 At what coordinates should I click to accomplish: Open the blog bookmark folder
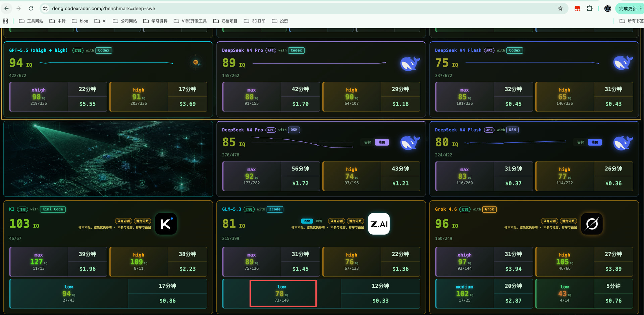[80, 21]
